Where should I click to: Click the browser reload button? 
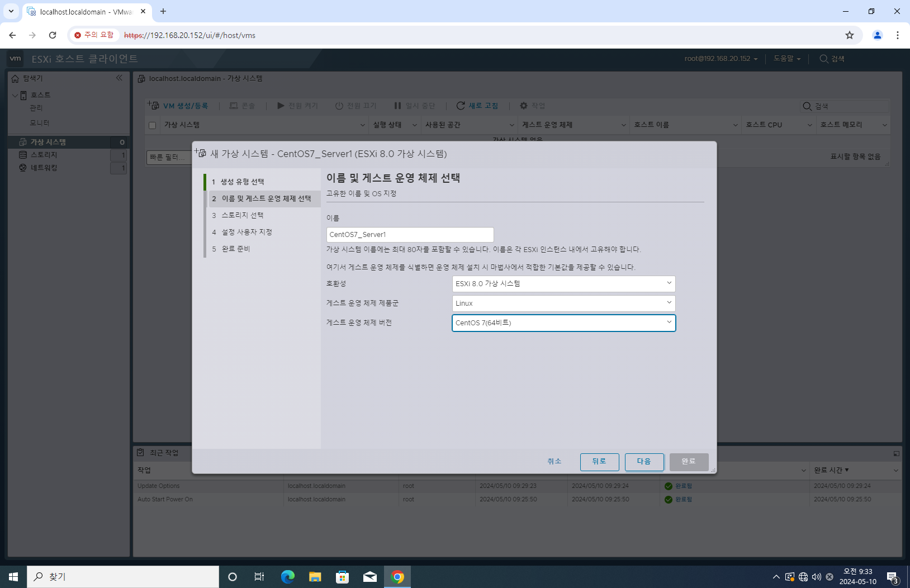[53, 35]
